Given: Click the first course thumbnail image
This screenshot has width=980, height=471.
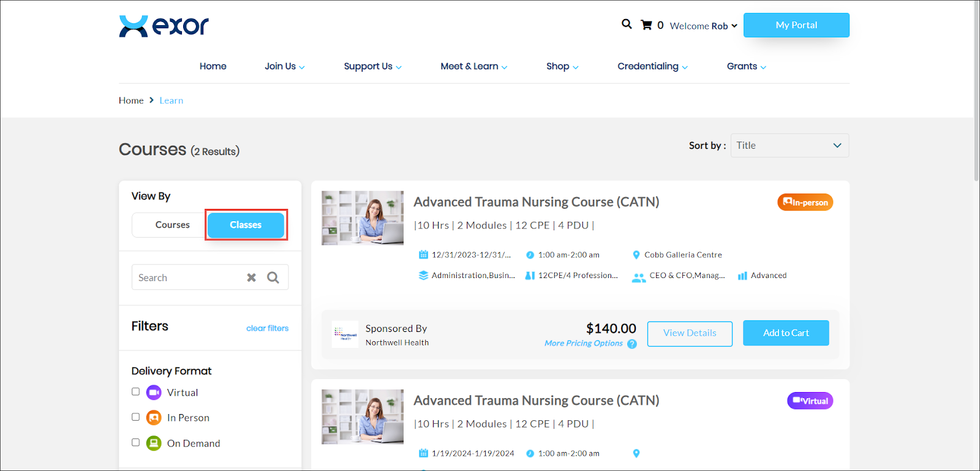Looking at the screenshot, I should click(x=363, y=218).
